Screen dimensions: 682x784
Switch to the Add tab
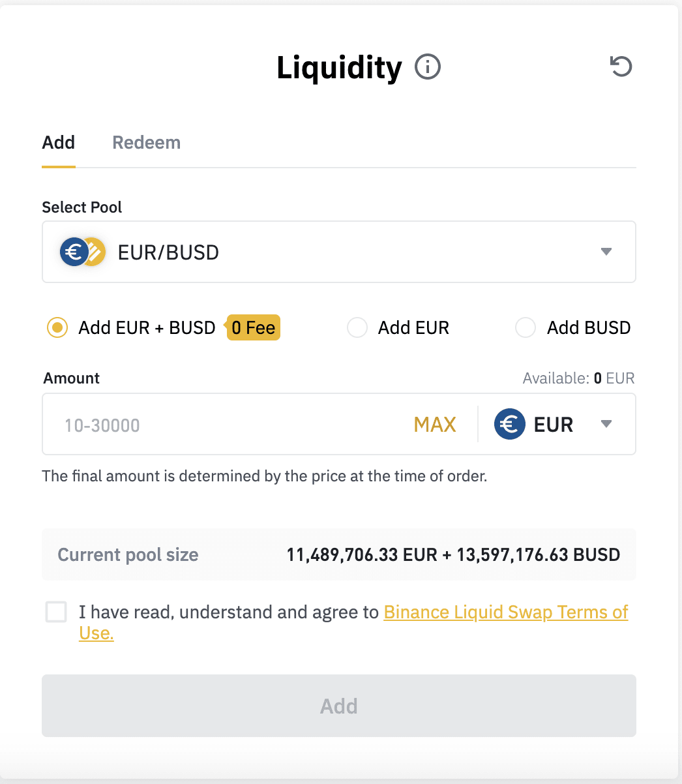click(59, 142)
